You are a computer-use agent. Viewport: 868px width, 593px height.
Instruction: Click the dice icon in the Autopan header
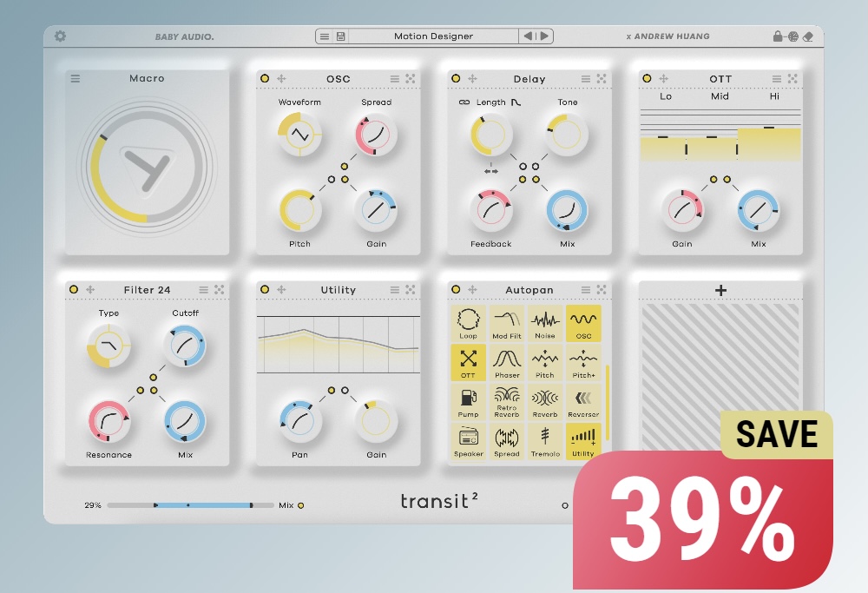[602, 290]
